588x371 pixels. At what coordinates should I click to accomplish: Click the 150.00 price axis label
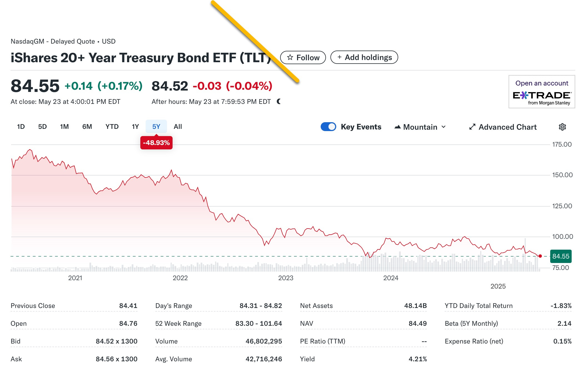click(562, 175)
